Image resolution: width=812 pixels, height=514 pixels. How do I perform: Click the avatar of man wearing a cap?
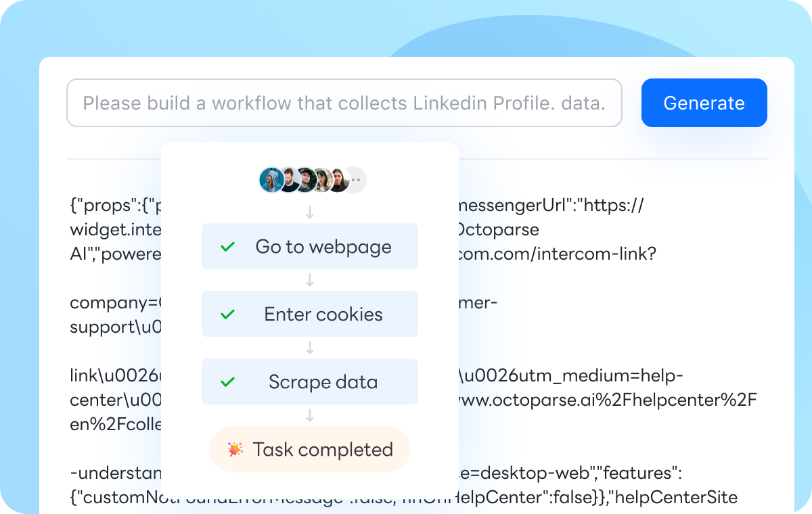coord(306,180)
